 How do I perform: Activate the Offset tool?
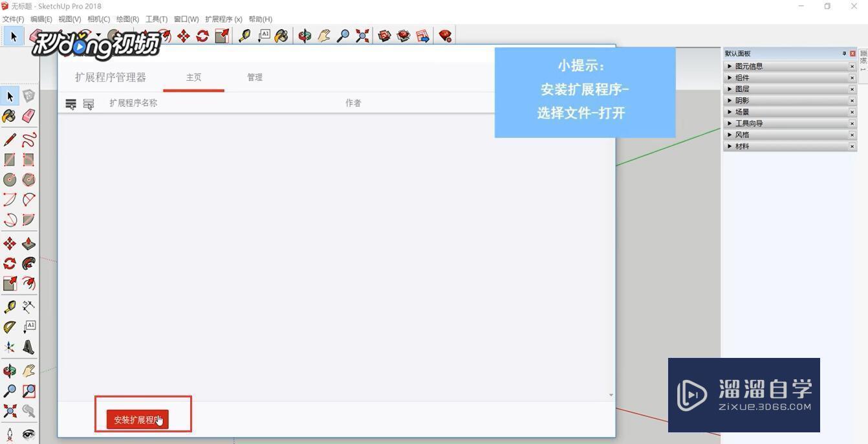(28, 283)
